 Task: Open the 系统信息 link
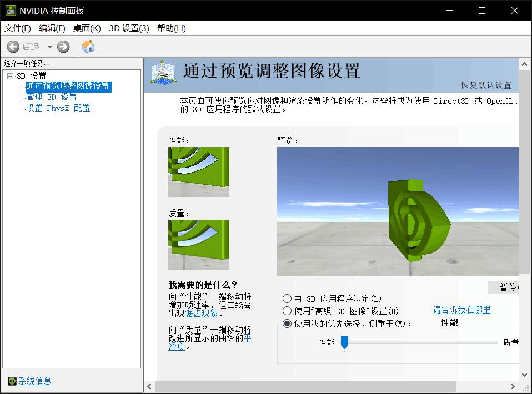[x=35, y=381]
